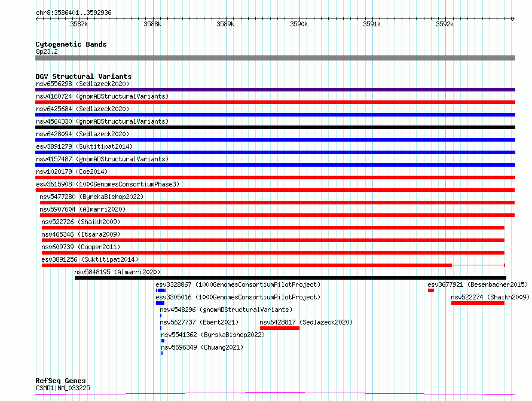Click the nsv5627737 (Ebert2021) label

[x=199, y=322]
